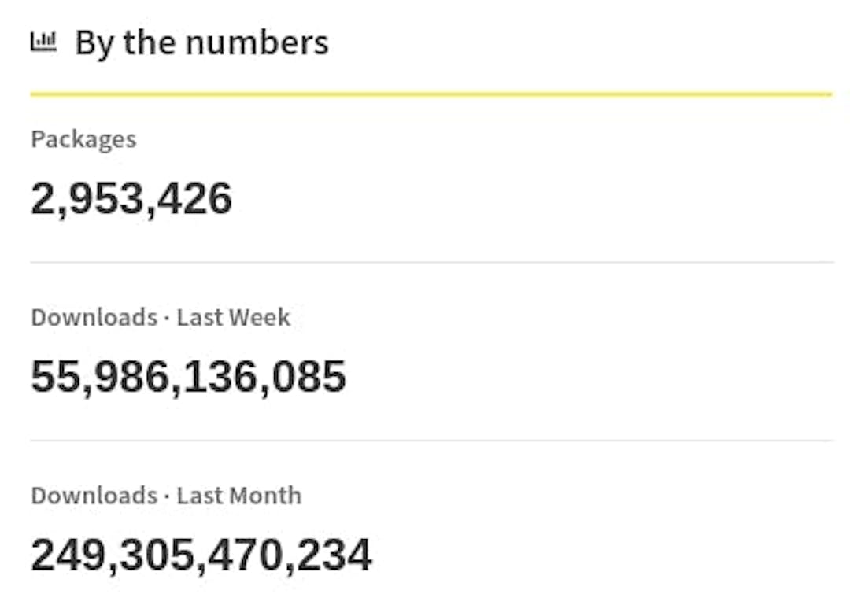Click the Packages label

83,139
